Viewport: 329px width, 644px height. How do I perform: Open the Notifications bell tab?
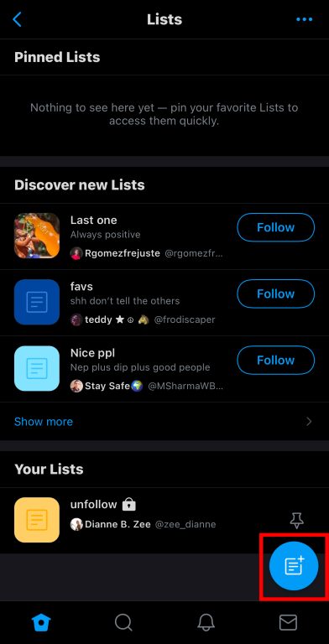pos(206,623)
